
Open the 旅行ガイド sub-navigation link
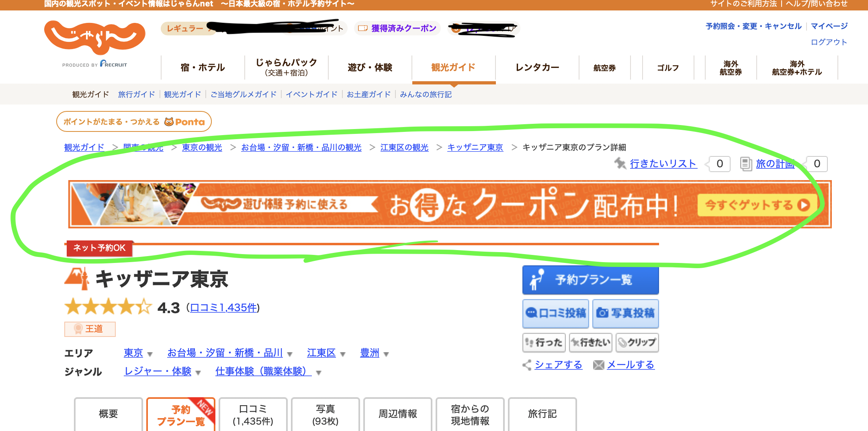(x=137, y=94)
